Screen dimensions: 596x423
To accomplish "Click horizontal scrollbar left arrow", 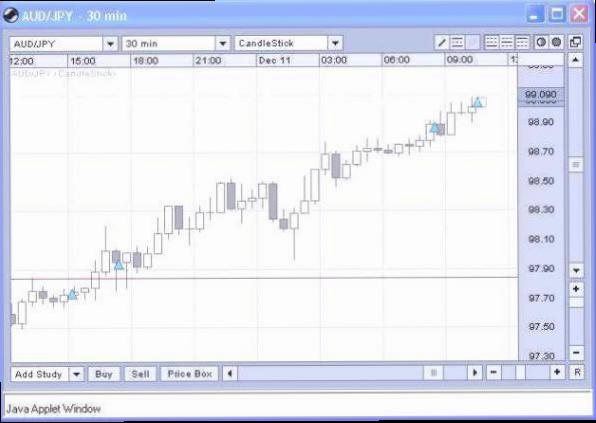I will point(230,373).
